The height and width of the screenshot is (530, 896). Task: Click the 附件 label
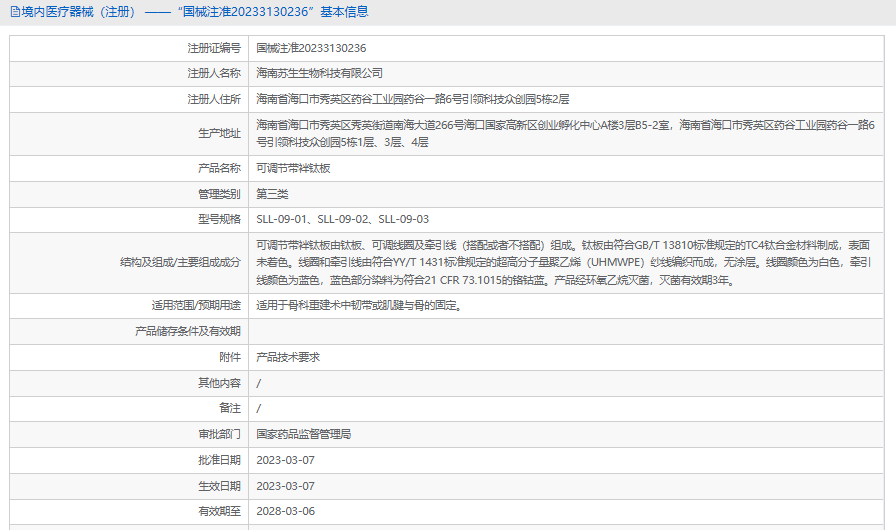pyautogui.click(x=230, y=357)
